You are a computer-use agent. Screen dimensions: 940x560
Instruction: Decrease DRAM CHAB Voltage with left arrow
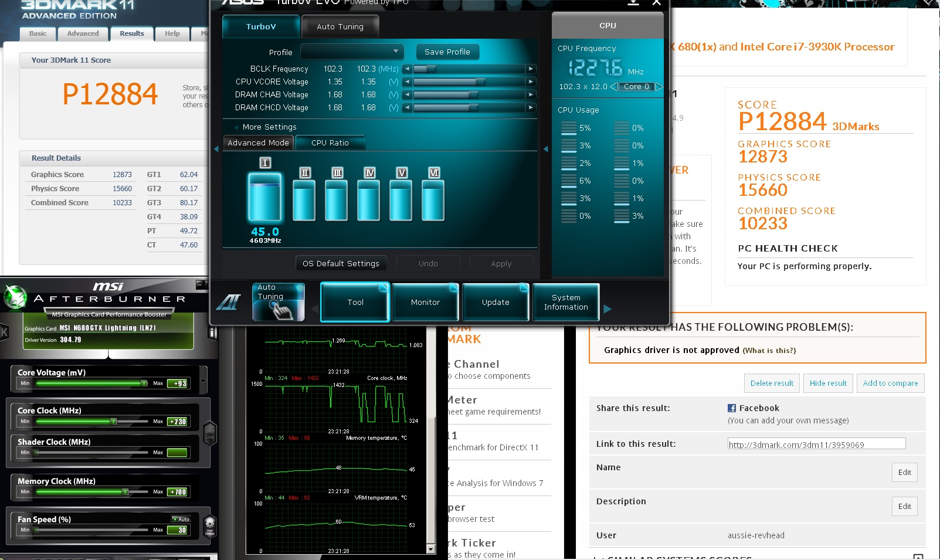[407, 94]
